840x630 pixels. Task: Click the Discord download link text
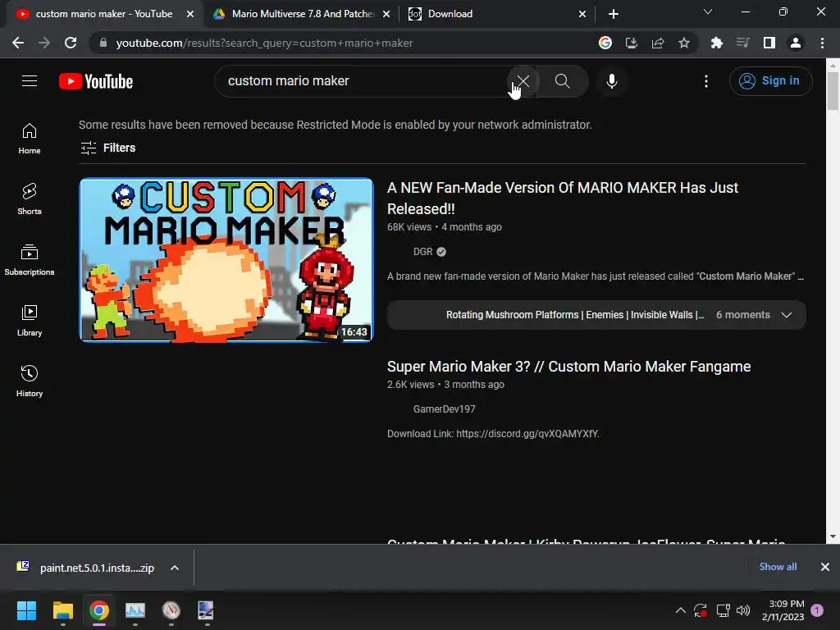click(x=527, y=434)
